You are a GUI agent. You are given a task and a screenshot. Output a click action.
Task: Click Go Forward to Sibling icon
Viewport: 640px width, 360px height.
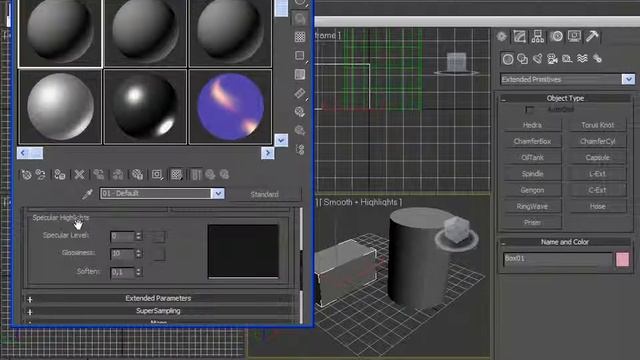224,175
